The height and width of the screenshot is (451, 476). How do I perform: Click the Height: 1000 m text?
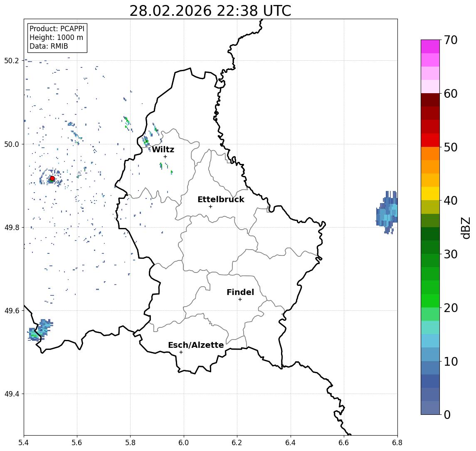(x=56, y=37)
